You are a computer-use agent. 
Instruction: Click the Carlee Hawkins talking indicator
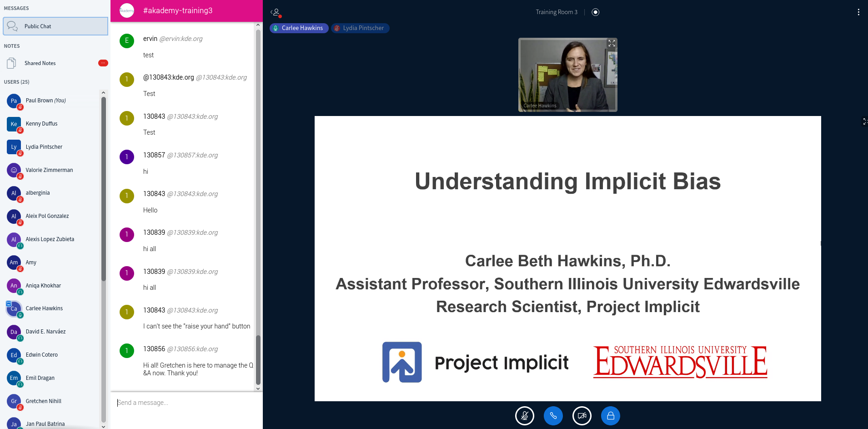pyautogui.click(x=299, y=28)
